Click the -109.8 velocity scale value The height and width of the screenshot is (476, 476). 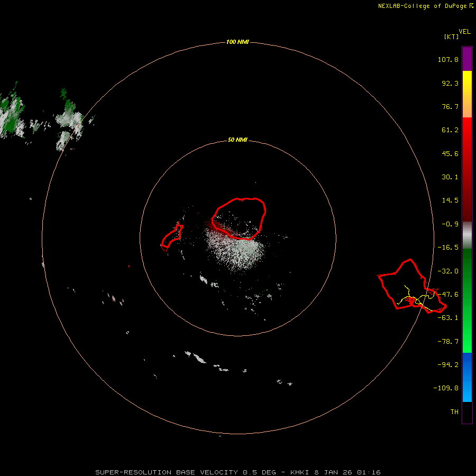click(446, 388)
